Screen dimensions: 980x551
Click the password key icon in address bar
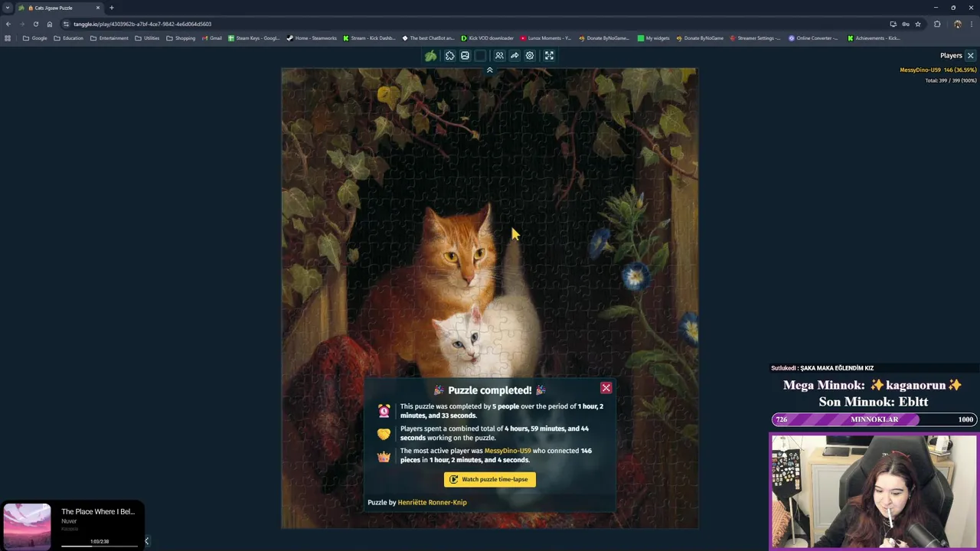coord(906,24)
